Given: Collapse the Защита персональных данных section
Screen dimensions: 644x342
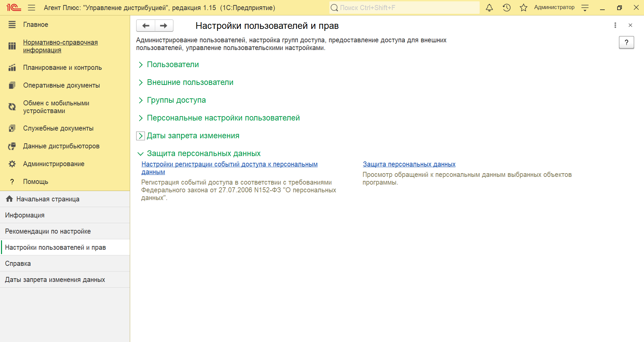Looking at the screenshot, I should pyautogui.click(x=203, y=153).
